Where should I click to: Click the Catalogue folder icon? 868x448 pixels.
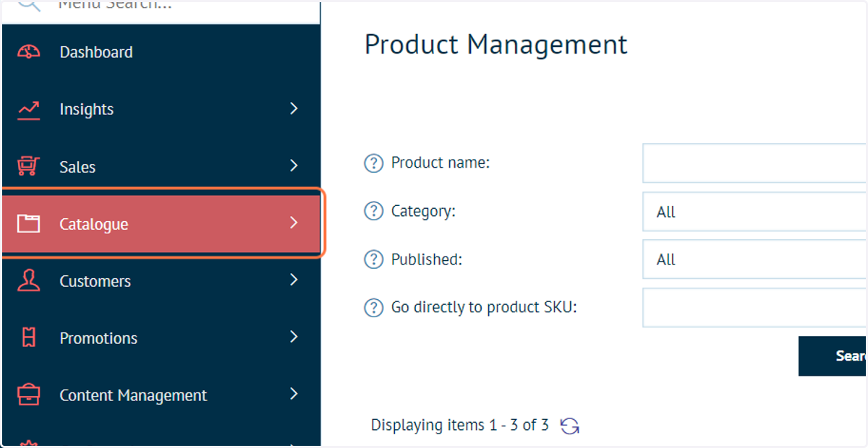(x=28, y=223)
